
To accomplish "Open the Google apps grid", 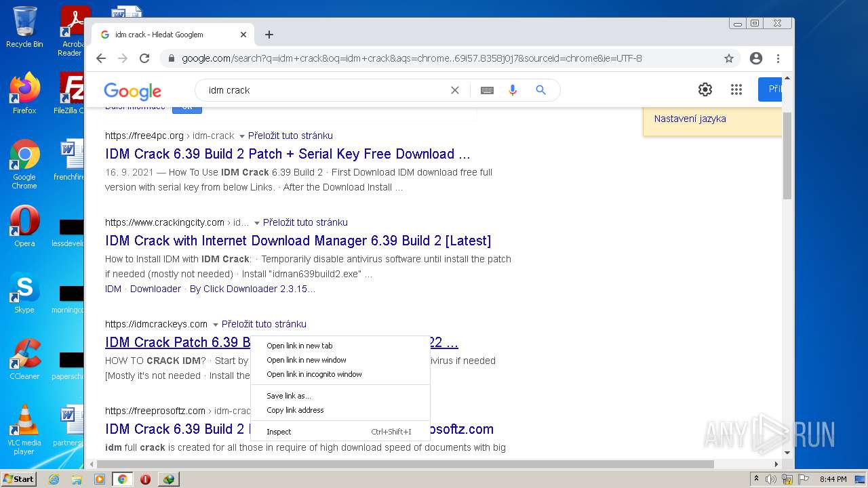I will click(x=736, y=89).
